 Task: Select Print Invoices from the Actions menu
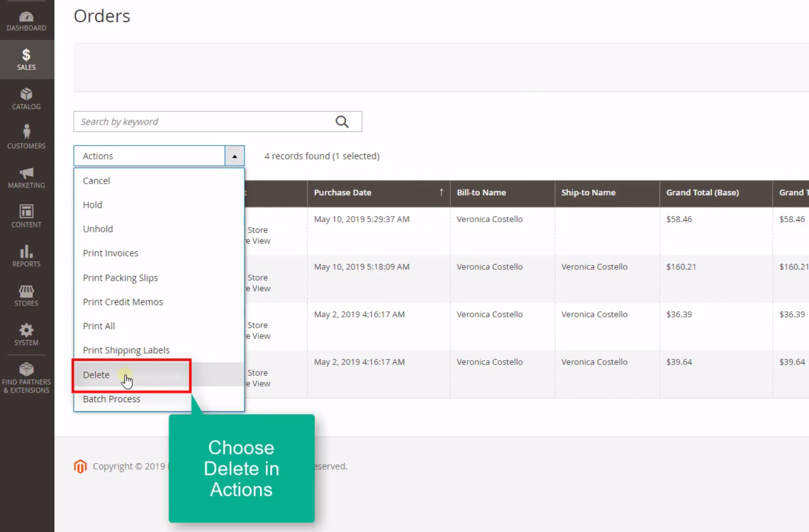point(110,253)
